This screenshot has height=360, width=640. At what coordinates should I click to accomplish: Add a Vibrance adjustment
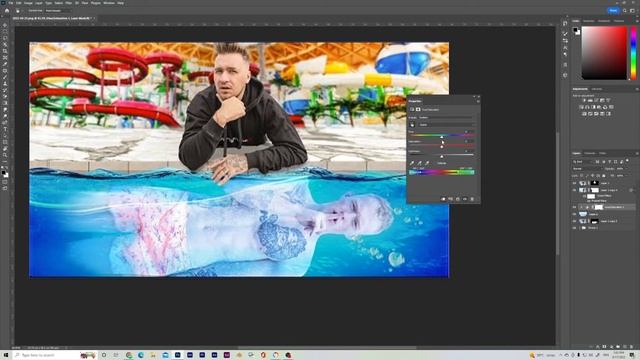click(x=609, y=100)
